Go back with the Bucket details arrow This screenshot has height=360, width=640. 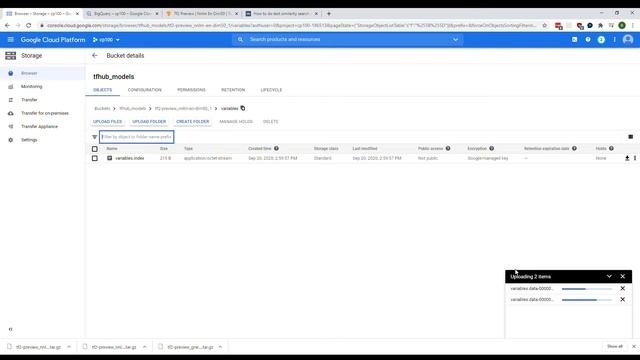(95, 56)
